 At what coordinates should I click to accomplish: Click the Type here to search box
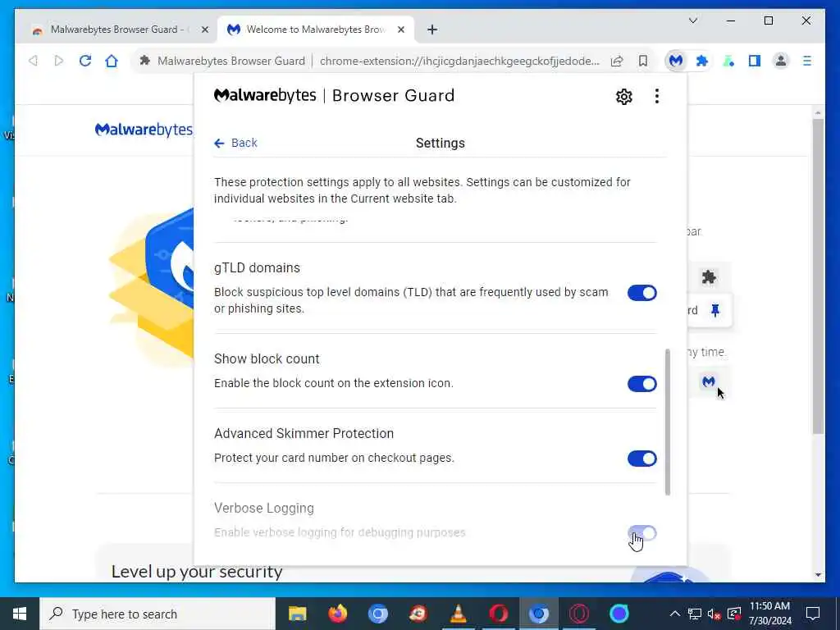pos(157,614)
